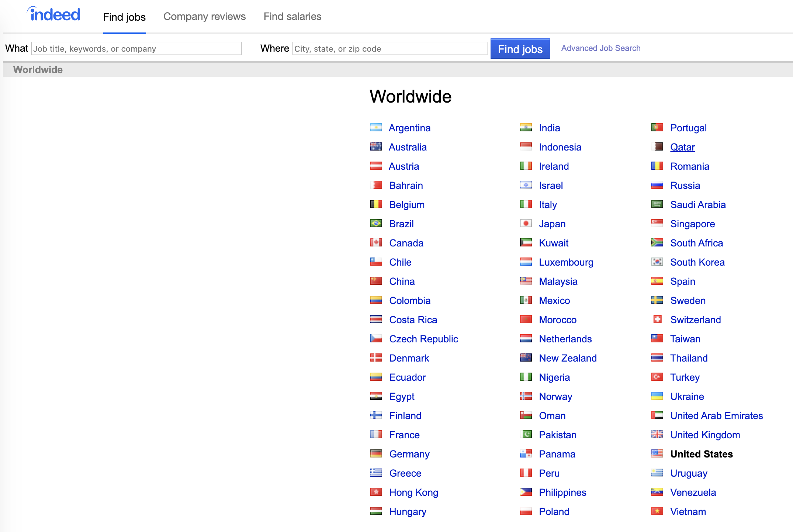
Task: Open the Chile country link
Action: pos(400,262)
